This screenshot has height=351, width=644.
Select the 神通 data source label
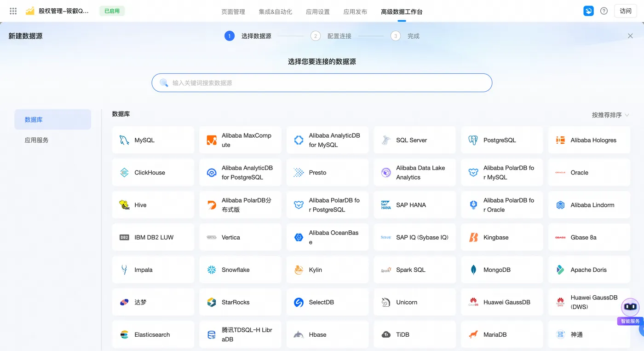(x=577, y=334)
